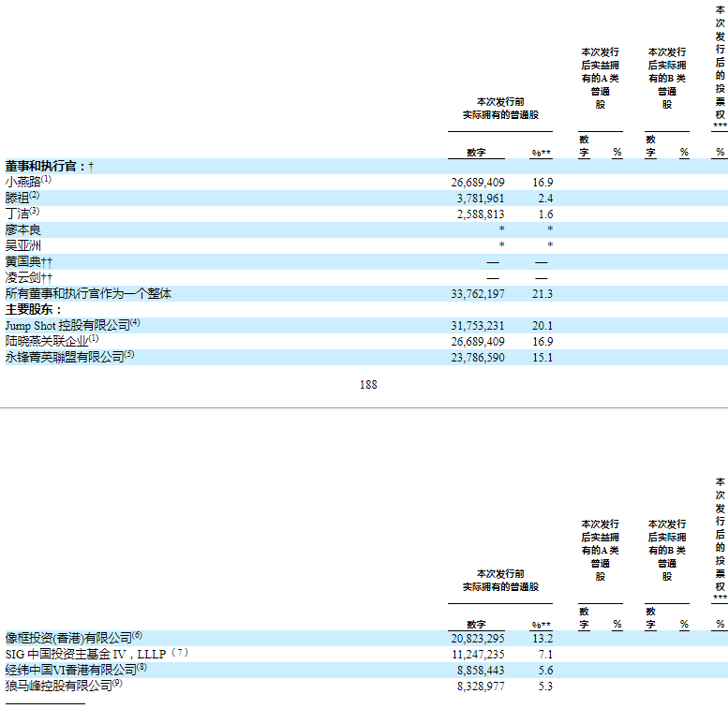Image resolution: width=728 pixels, height=709 pixels.
Task: Select the name '丁洁(3)'
Action: [x=22, y=213]
